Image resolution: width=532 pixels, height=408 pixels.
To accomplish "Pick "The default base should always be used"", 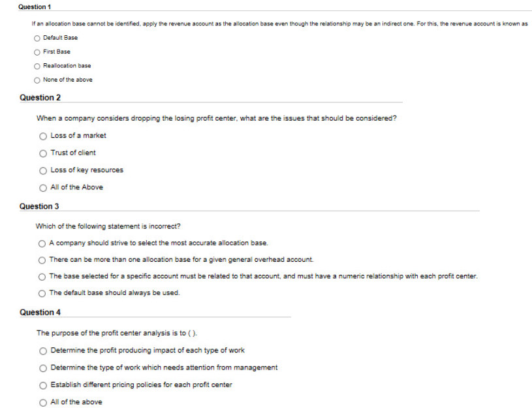I will 42,294.
